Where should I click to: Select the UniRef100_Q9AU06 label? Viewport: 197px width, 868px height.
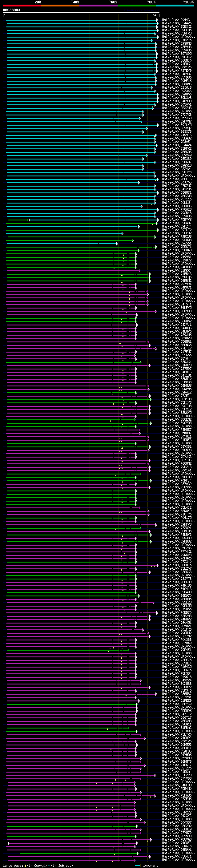click(x=177, y=94)
